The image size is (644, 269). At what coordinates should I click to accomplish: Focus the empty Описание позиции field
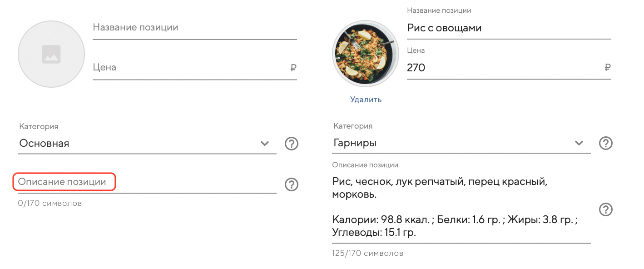146,183
